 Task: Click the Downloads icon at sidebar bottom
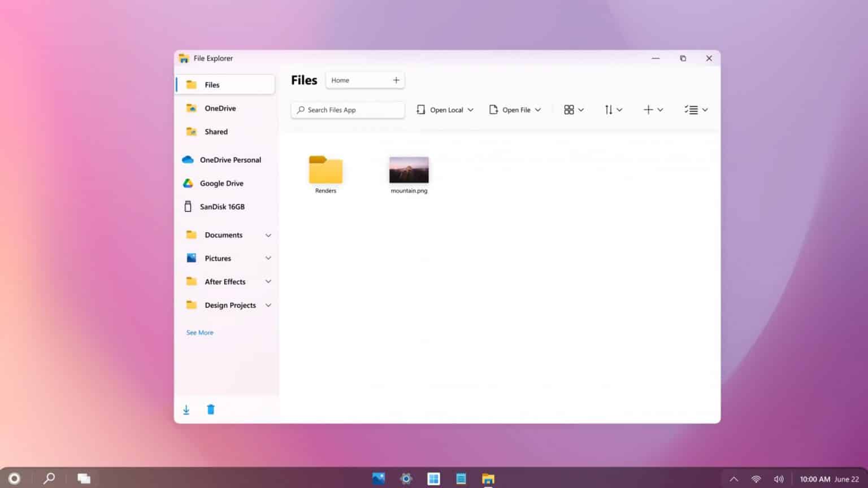[x=186, y=409]
